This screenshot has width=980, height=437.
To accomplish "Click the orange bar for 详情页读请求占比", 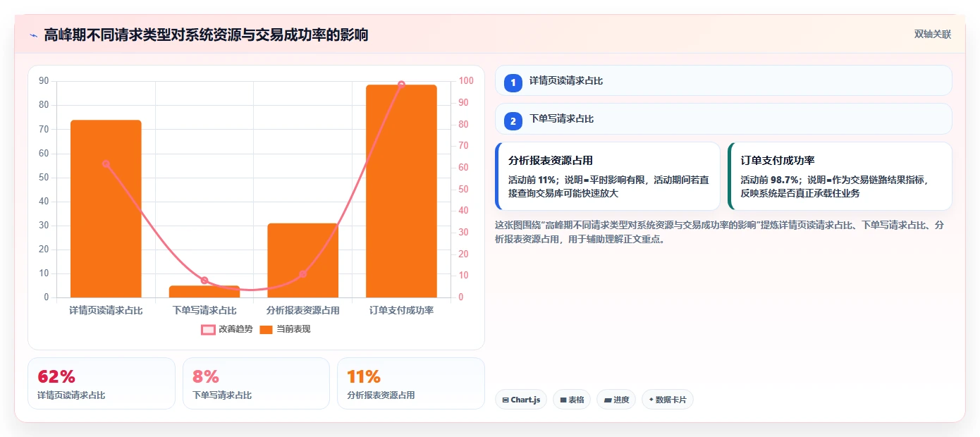I will 106,209.
